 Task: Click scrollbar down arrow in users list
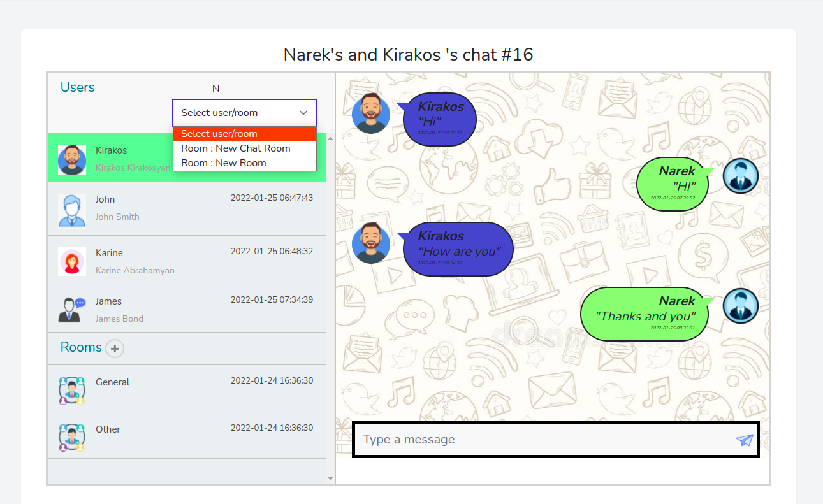coord(330,479)
